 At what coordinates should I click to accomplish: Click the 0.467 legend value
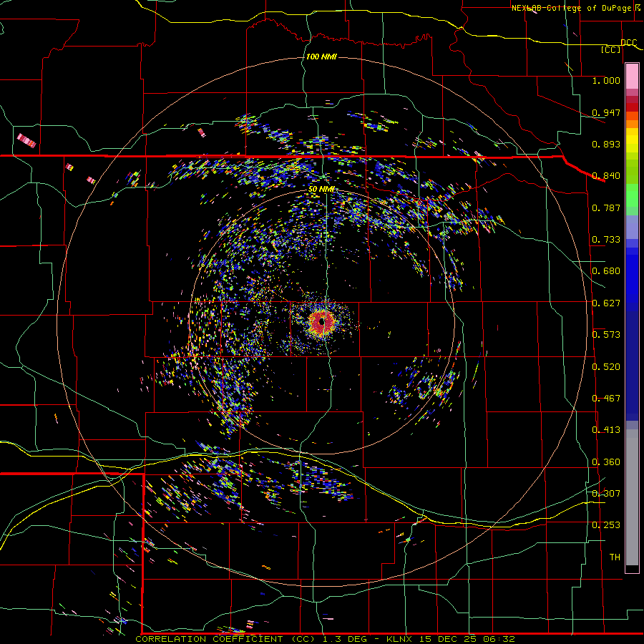click(606, 399)
